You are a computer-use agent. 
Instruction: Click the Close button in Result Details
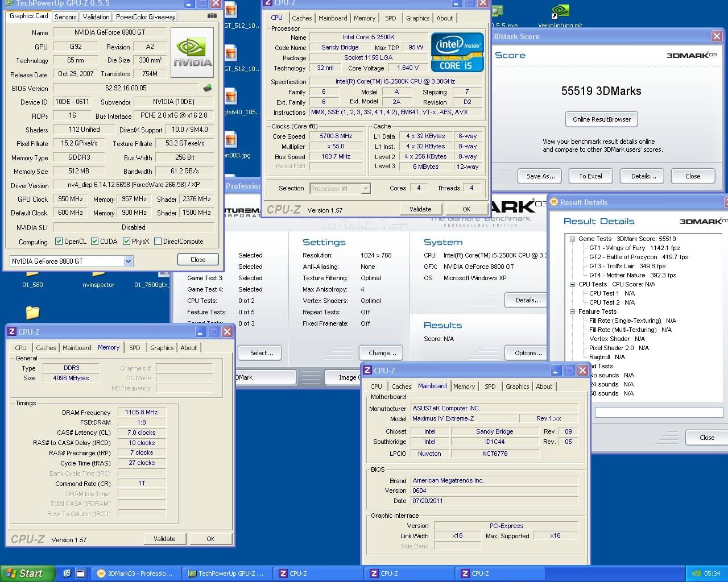(707, 438)
